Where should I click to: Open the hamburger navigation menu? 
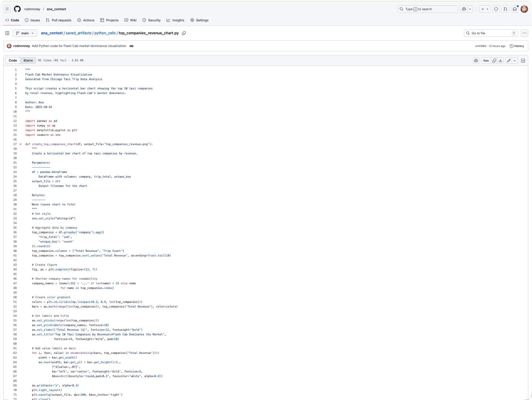(7, 9)
